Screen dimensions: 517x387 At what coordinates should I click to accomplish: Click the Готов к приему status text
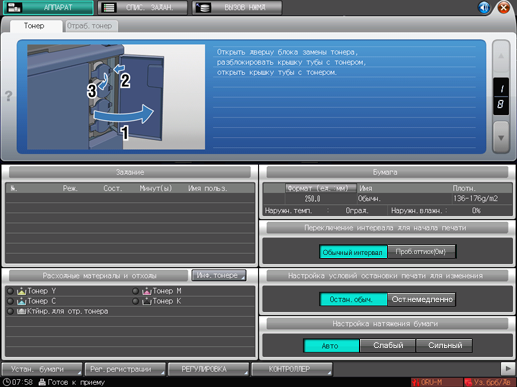(76, 382)
